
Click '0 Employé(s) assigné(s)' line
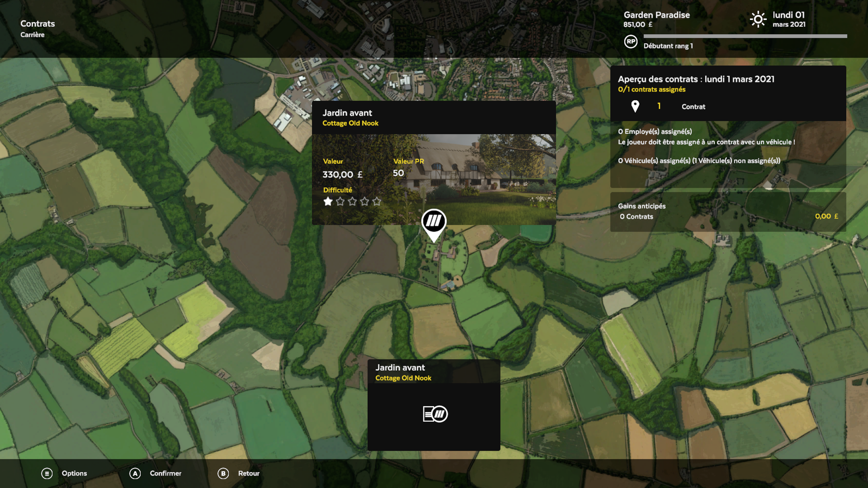[655, 132]
